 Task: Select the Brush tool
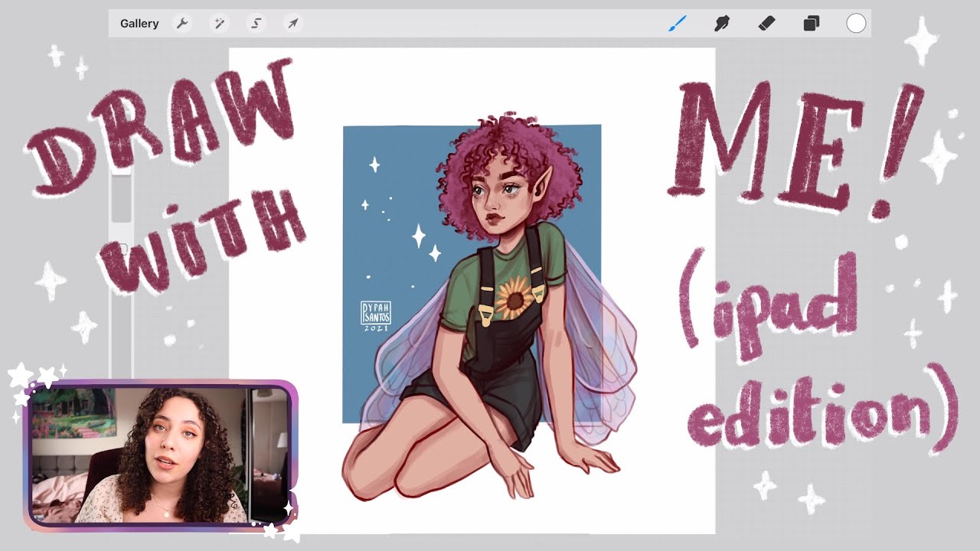click(x=677, y=24)
